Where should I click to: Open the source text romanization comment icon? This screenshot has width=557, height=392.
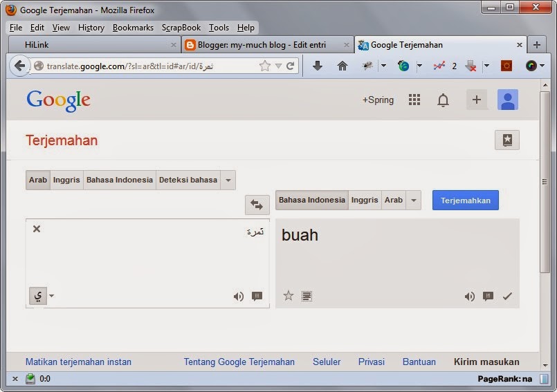pos(257,296)
